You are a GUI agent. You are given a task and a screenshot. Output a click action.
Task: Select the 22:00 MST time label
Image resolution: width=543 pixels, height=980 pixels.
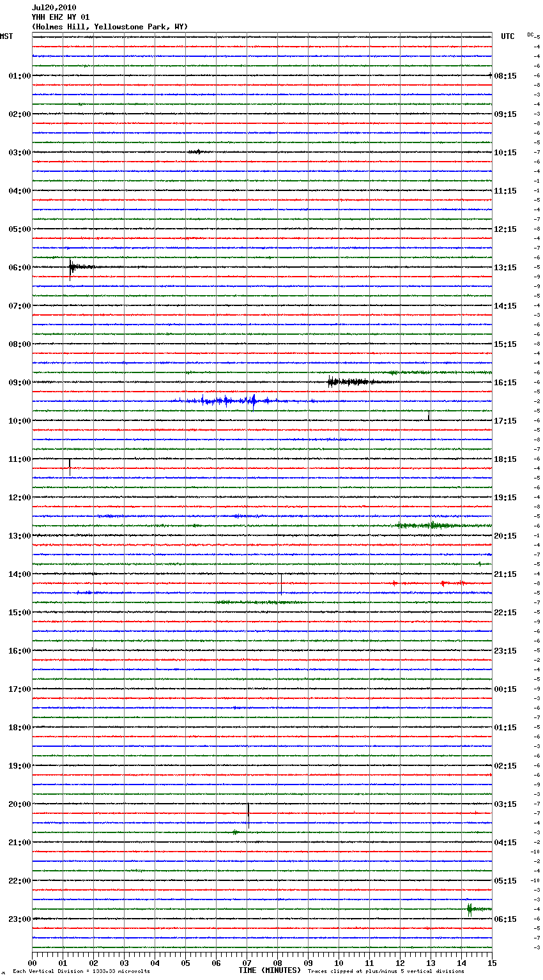click(x=20, y=881)
